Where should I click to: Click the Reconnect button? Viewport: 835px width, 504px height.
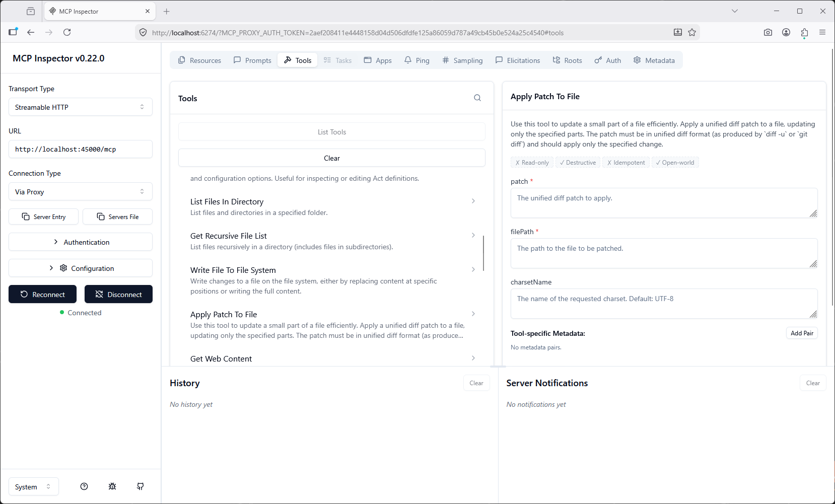tap(43, 294)
